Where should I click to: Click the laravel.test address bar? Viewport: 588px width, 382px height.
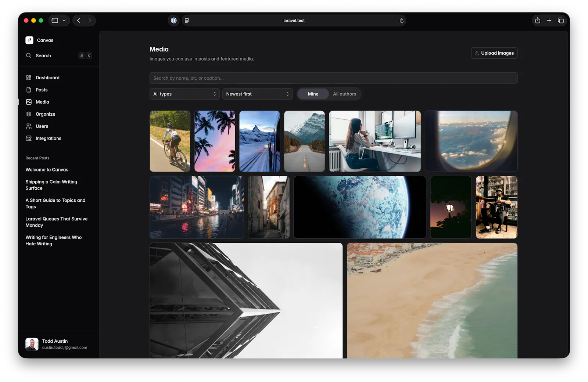pos(294,21)
